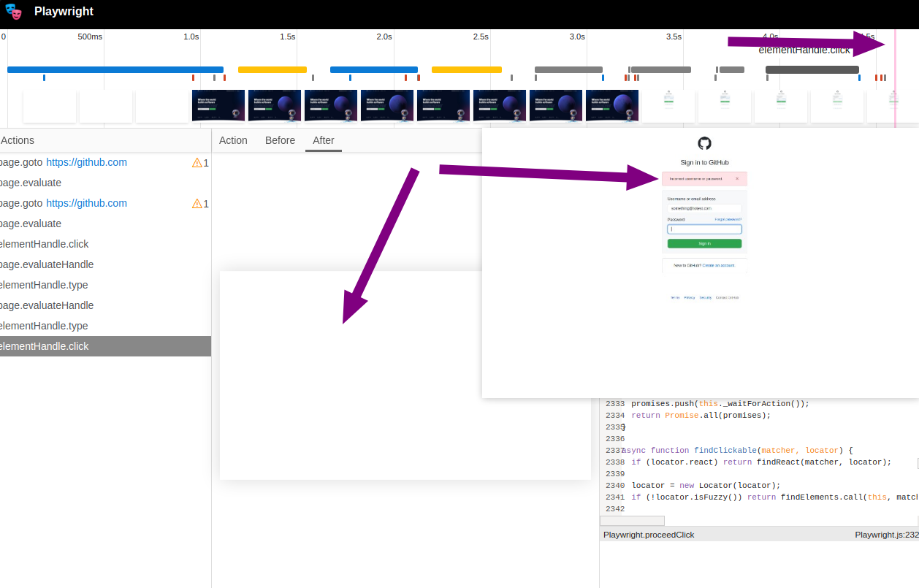Open the Security footer link
The height and width of the screenshot is (588, 919).
pyautogui.click(x=705, y=297)
